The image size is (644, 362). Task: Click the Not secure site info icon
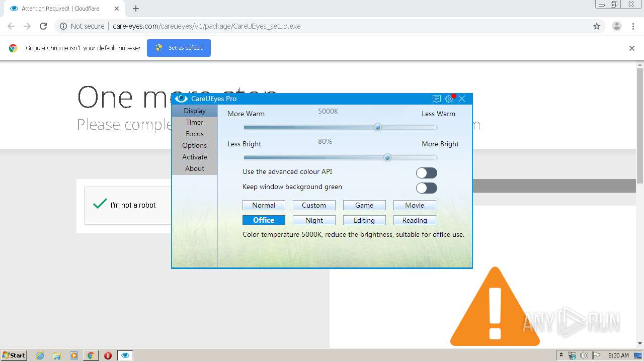tap(63, 26)
